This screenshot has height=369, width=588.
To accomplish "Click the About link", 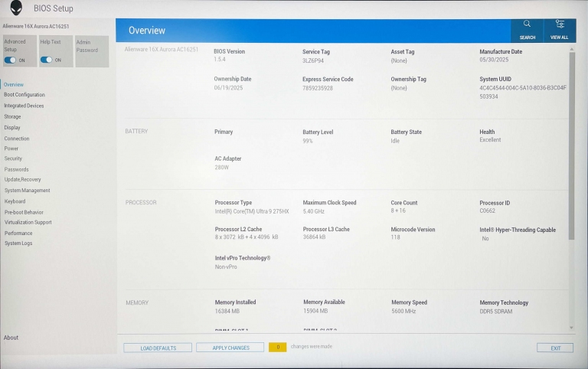I will (x=11, y=338).
